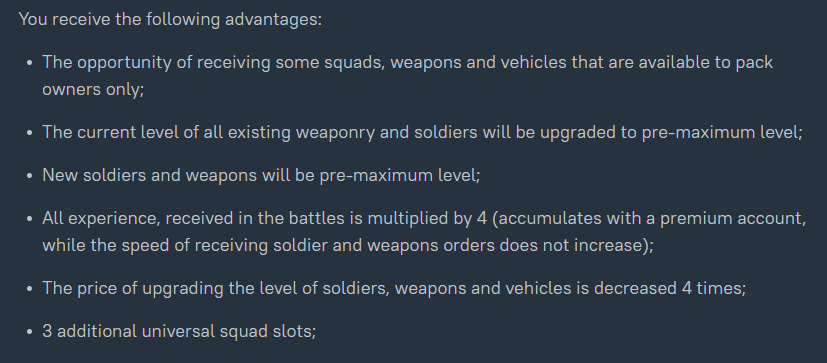The width and height of the screenshot is (827, 363).
Task: Click the 'You receive the following advantages:' heading
Action: point(170,20)
